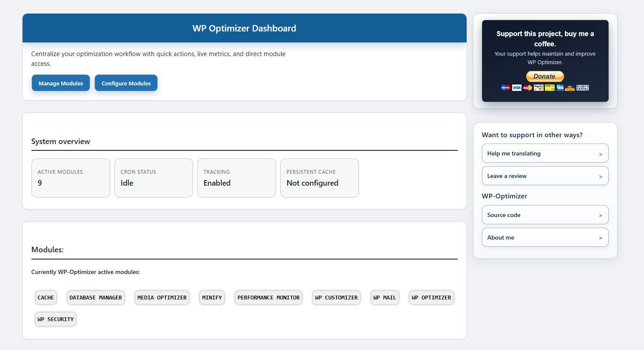Click the MasterCard logo icon
This screenshot has height=350, width=644.
point(527,88)
